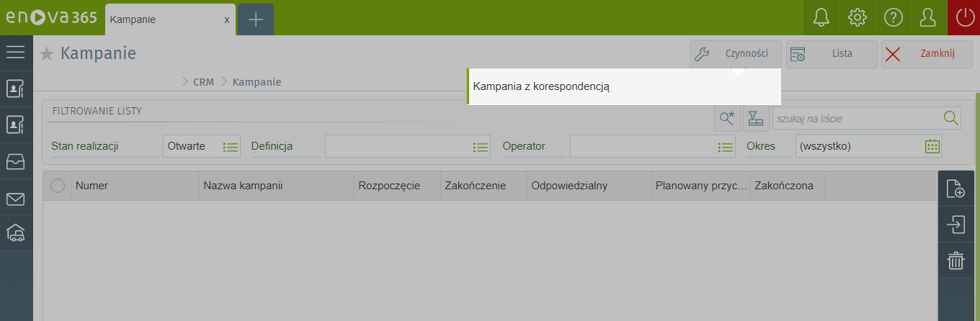Delete record using trash icon

tap(955, 261)
